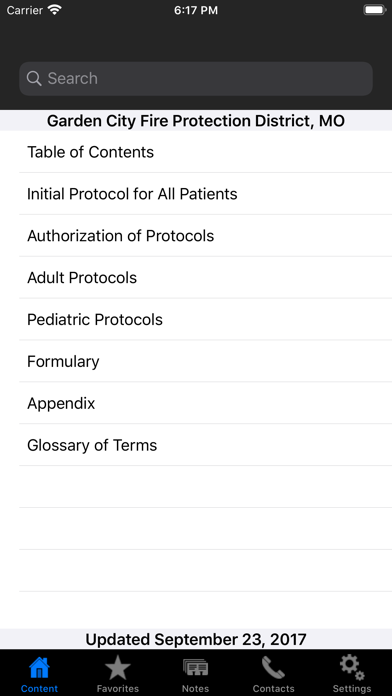Tap the Contacts phone icon
Image resolution: width=392 pixels, height=696 pixels.
(x=273, y=668)
